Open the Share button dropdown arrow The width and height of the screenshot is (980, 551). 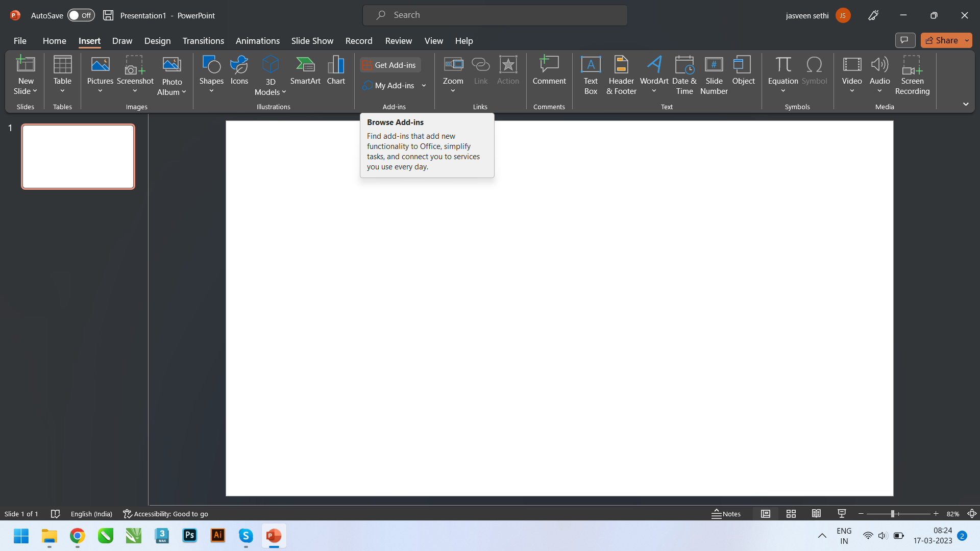tap(967, 40)
